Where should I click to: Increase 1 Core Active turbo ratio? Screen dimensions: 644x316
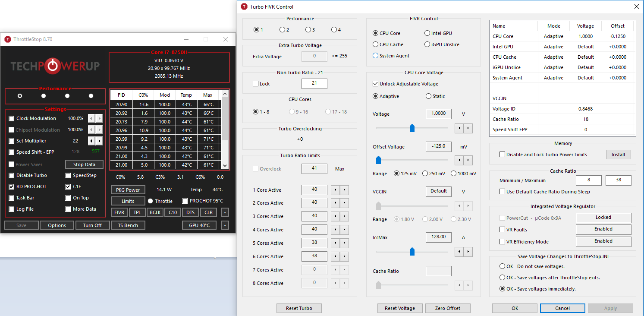tap(344, 190)
